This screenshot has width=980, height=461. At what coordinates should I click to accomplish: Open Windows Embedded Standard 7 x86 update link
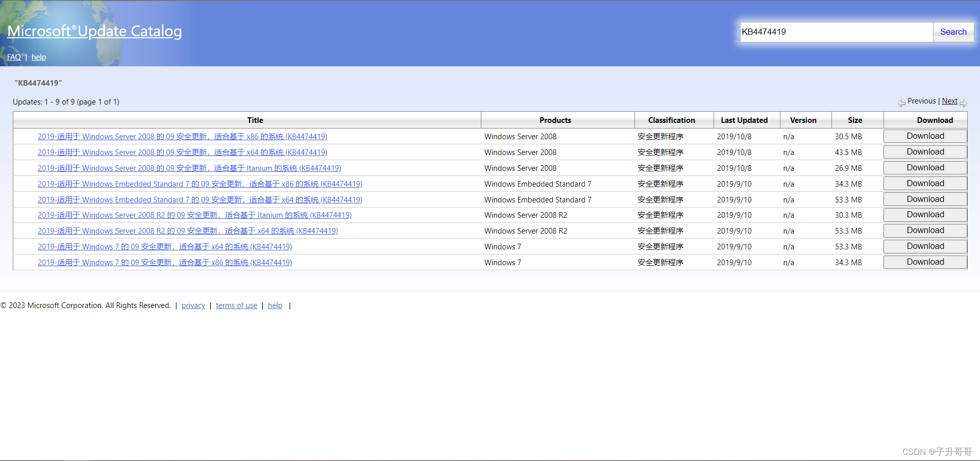(x=200, y=184)
